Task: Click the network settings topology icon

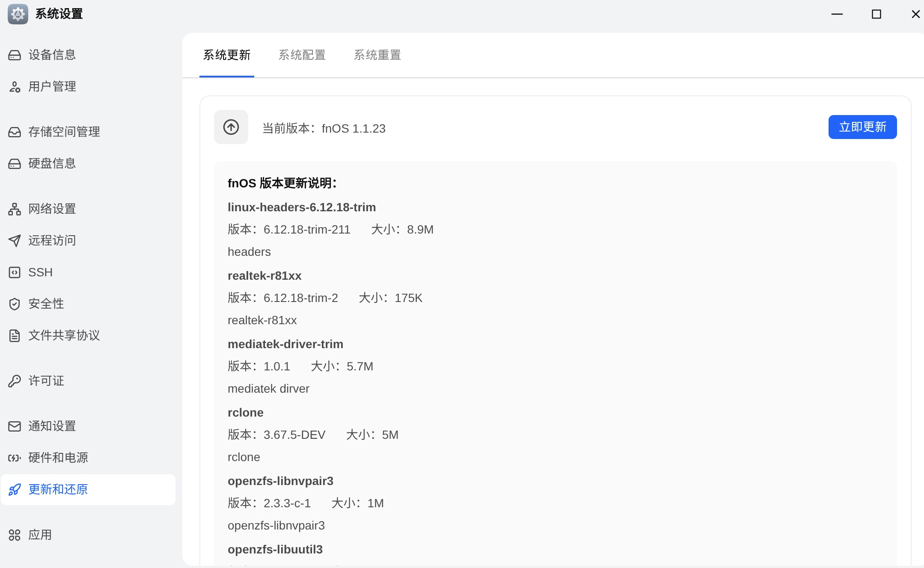Action: tap(15, 209)
